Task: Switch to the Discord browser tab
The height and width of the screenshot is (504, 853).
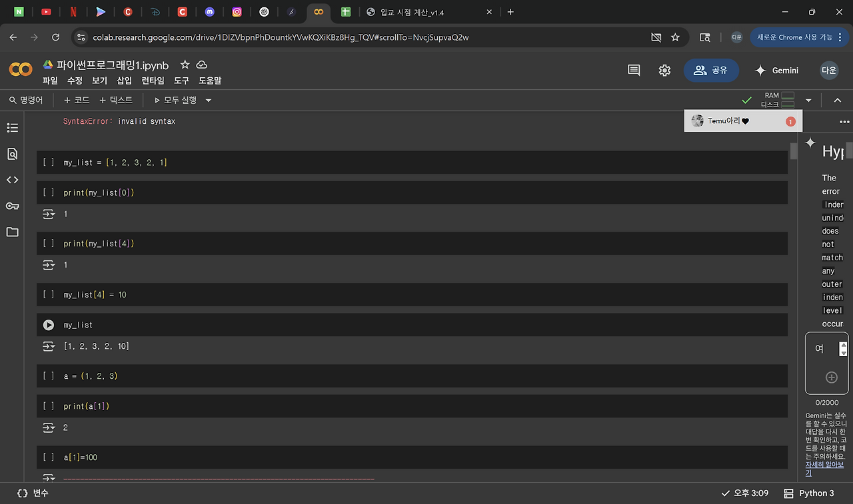Action: (210, 12)
